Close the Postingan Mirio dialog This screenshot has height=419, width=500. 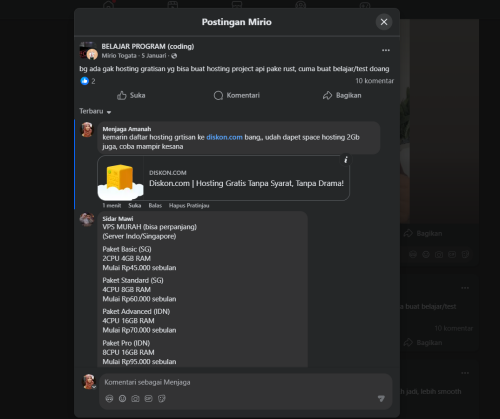384,22
